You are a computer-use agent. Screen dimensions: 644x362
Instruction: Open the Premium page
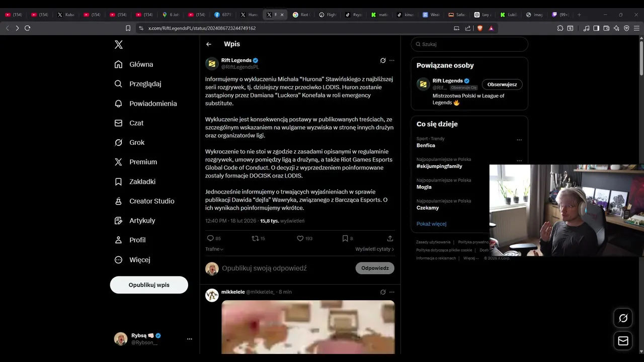[135, 162]
